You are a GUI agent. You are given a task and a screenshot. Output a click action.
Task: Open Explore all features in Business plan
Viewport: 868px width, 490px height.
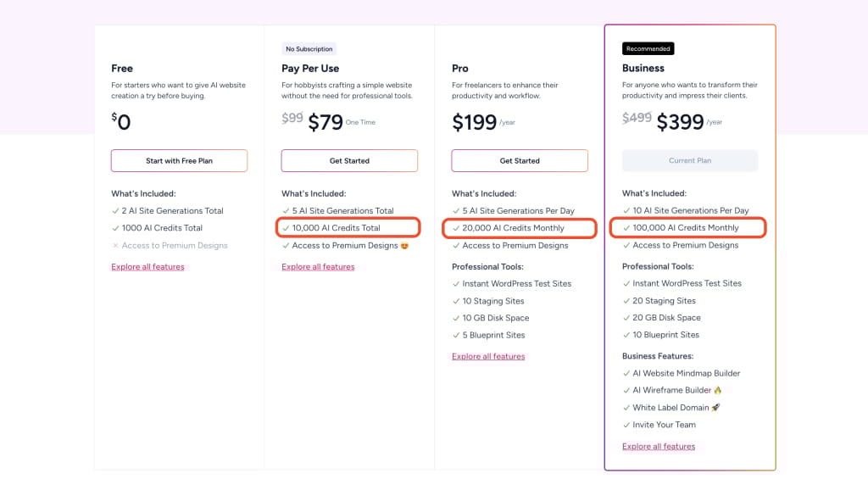coord(659,447)
